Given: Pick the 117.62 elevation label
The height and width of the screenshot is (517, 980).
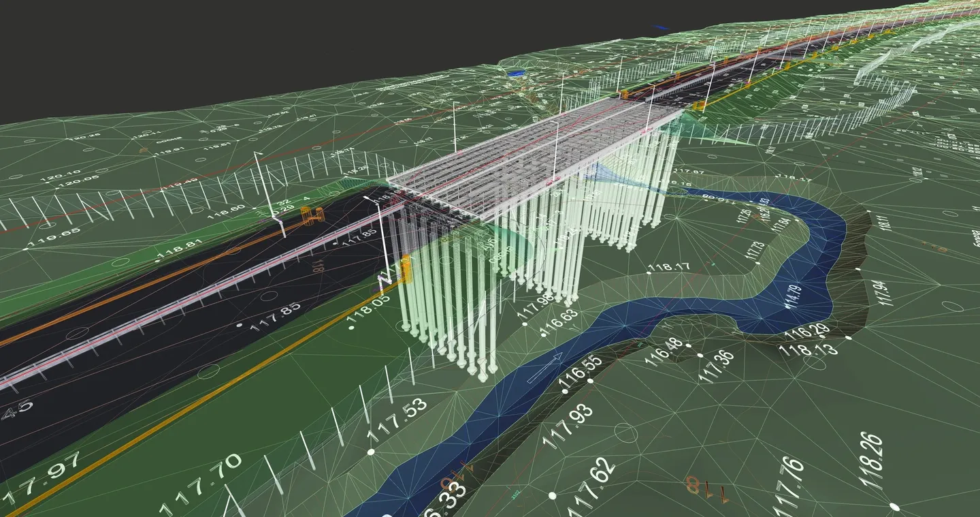Looking at the screenshot, I should click(x=591, y=486).
